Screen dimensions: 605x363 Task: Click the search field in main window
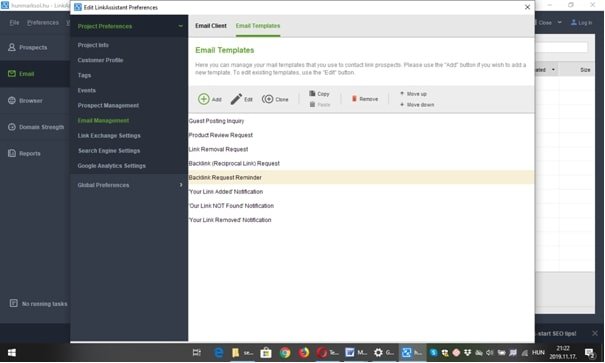click(561, 47)
